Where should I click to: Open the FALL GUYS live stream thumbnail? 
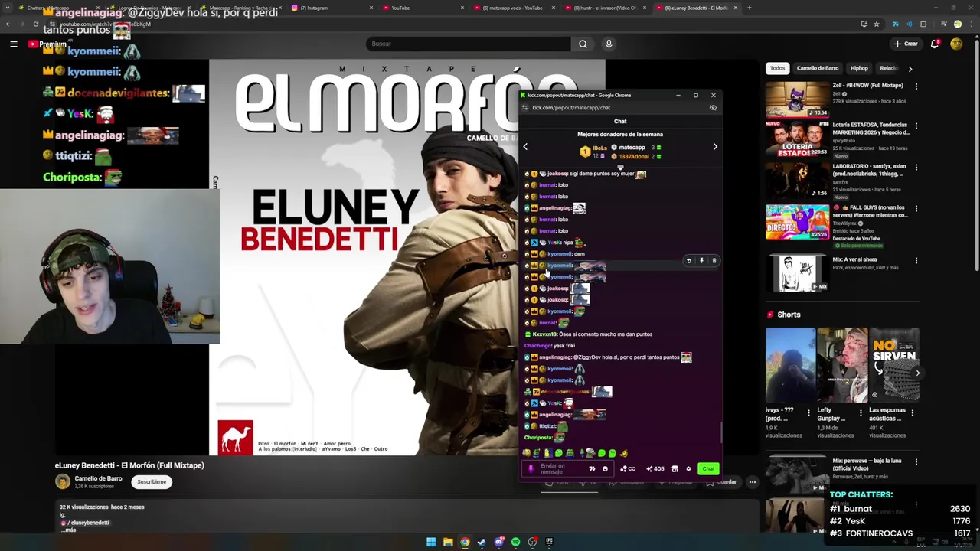tap(797, 222)
